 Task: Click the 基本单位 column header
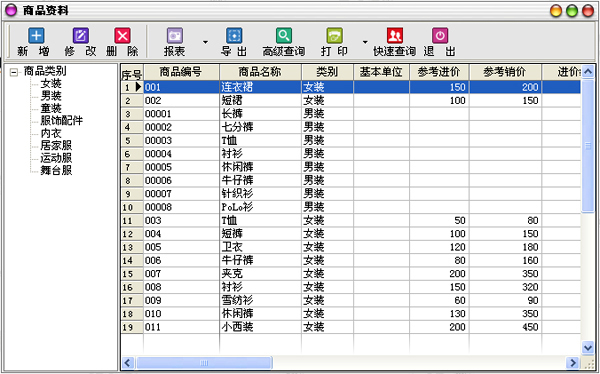pyautogui.click(x=381, y=72)
